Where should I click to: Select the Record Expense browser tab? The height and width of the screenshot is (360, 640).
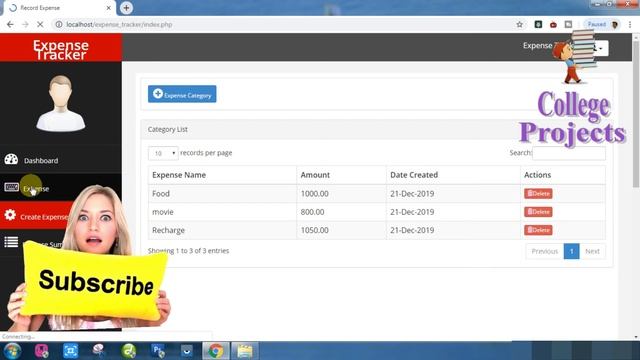pos(60,8)
